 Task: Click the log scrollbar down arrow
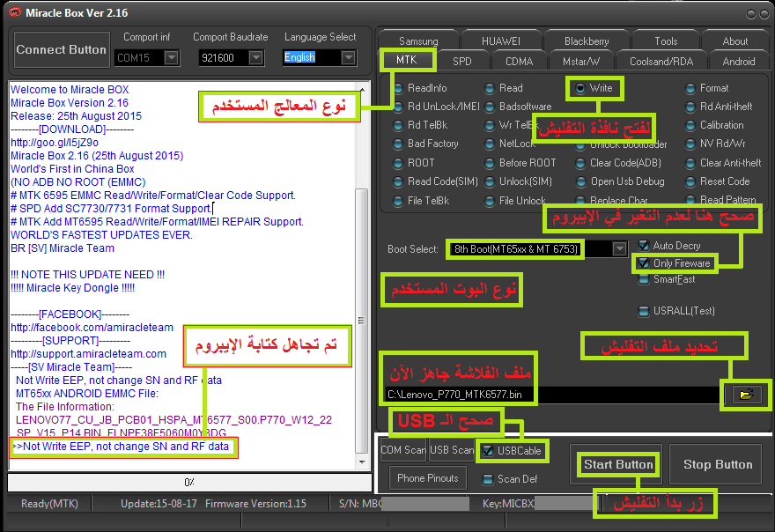coord(362,462)
